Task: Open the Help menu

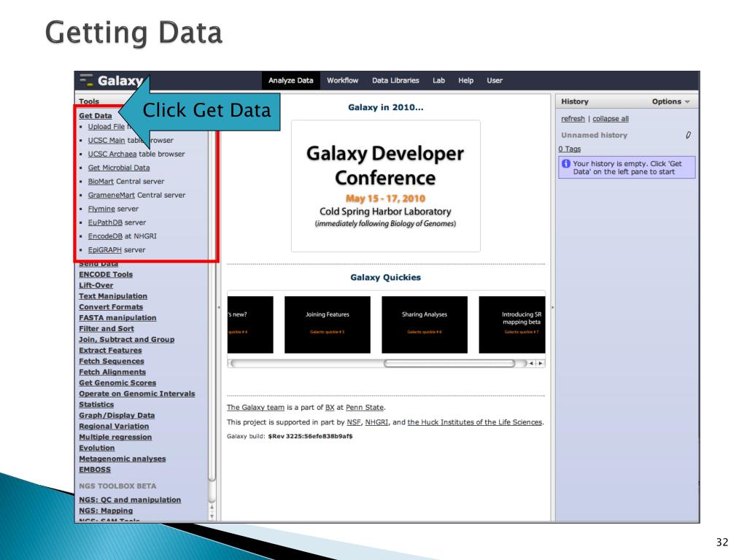Action: (466, 80)
